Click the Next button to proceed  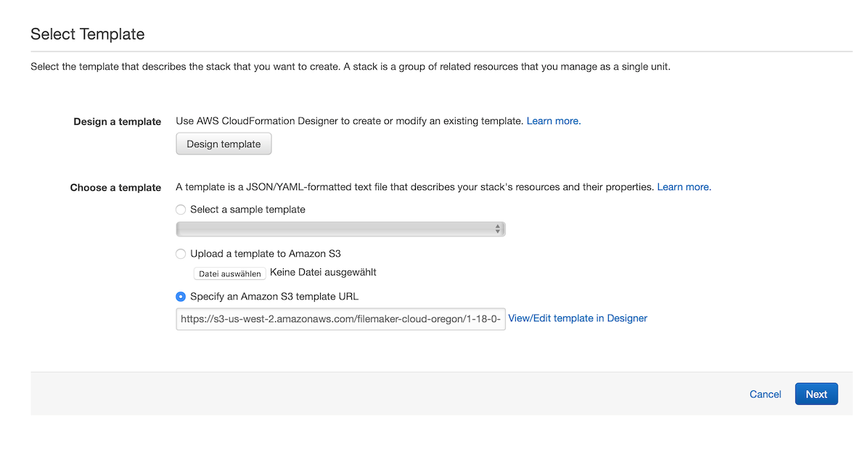point(816,394)
